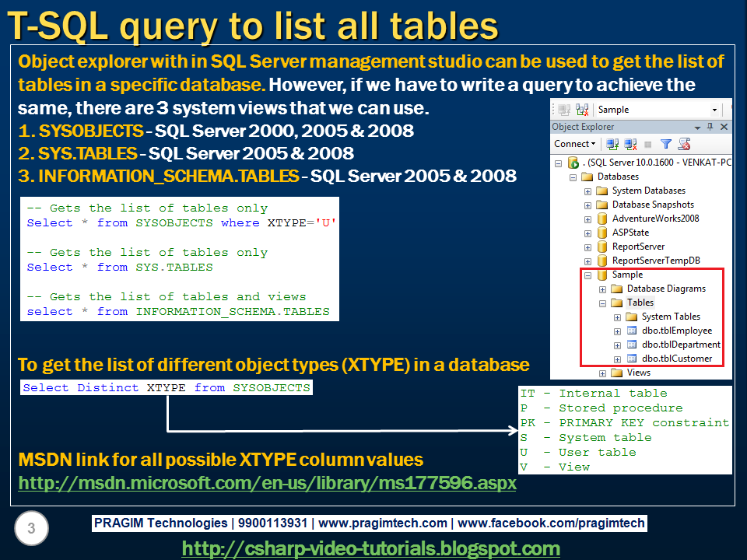747x560 pixels.
Task: Open the csharp-video-tutorials.blogspot.com link
Action: pos(370,548)
